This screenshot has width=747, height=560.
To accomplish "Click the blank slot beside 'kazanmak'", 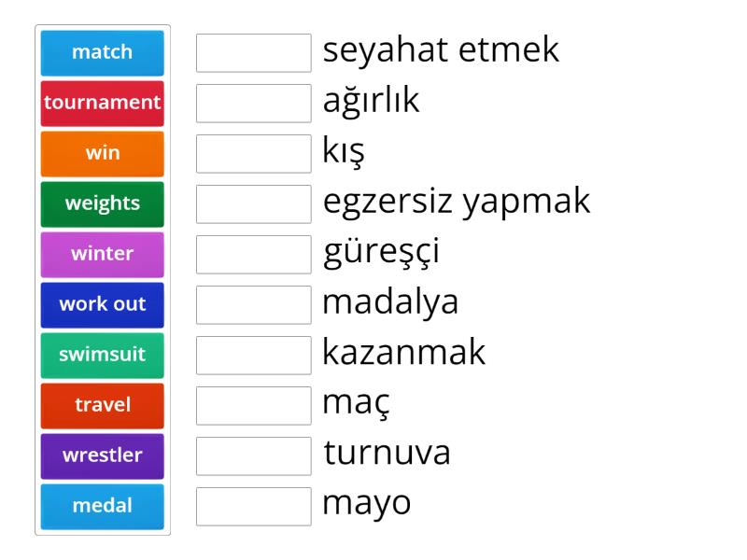I will coord(254,356).
